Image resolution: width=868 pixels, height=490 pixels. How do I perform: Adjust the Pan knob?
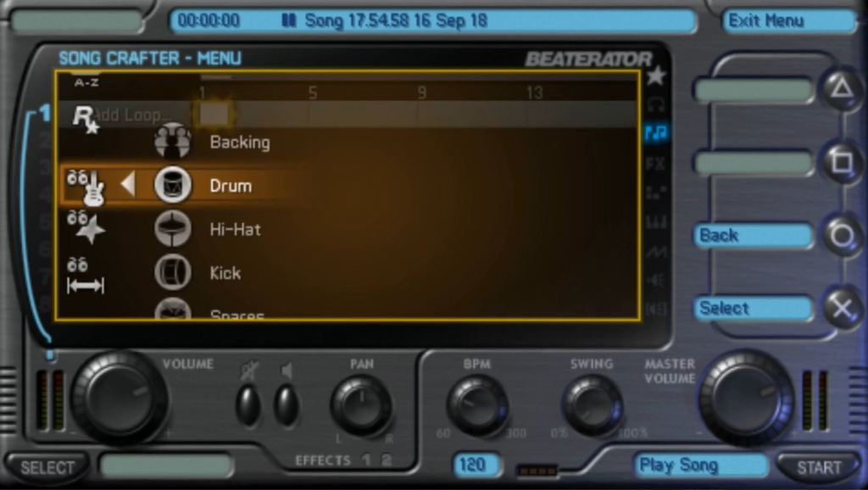pos(361,406)
